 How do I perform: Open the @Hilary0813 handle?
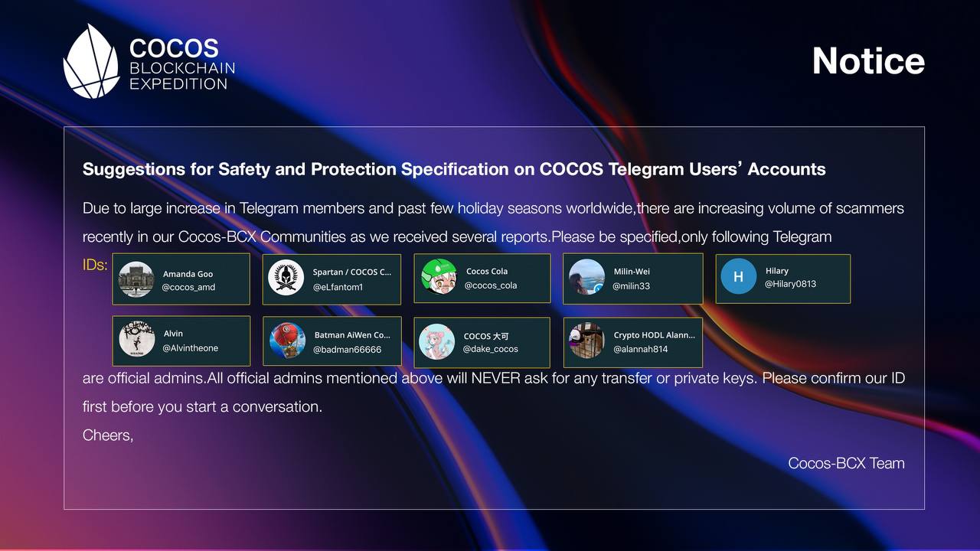pos(790,284)
